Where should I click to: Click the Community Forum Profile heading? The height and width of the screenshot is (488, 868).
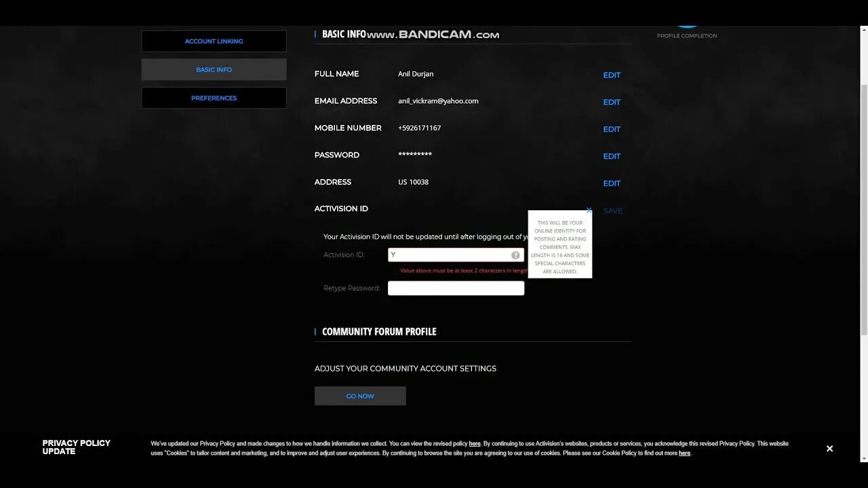379,331
